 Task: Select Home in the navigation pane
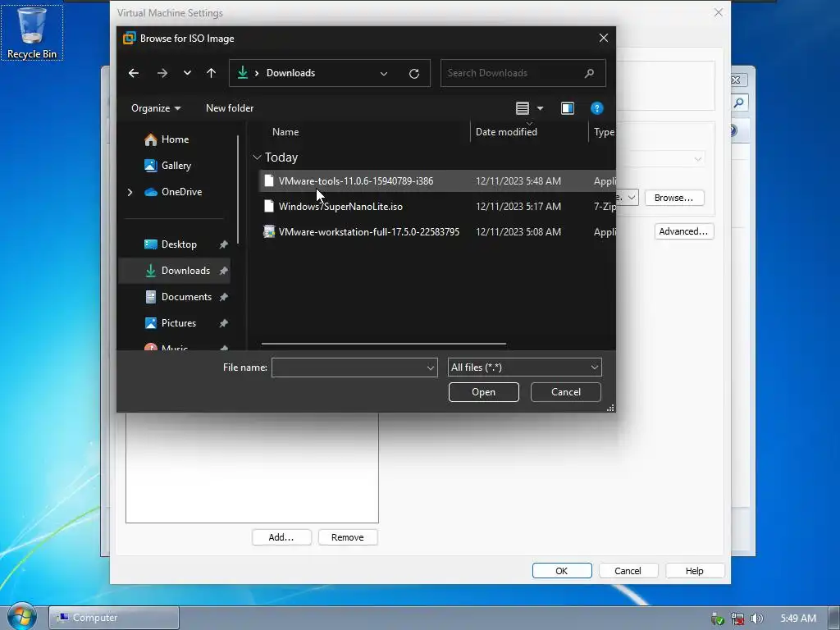176,139
